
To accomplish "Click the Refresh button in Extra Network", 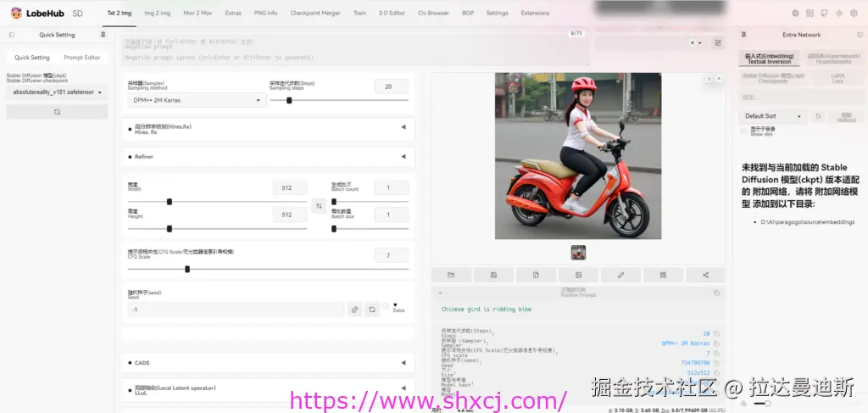I will point(847,117).
